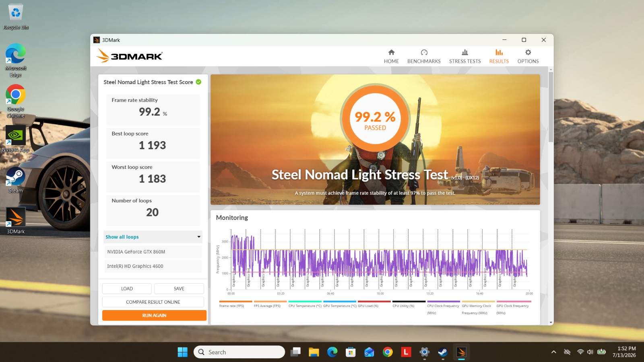Open the NVIDIA App desktop shortcut

pos(16,140)
